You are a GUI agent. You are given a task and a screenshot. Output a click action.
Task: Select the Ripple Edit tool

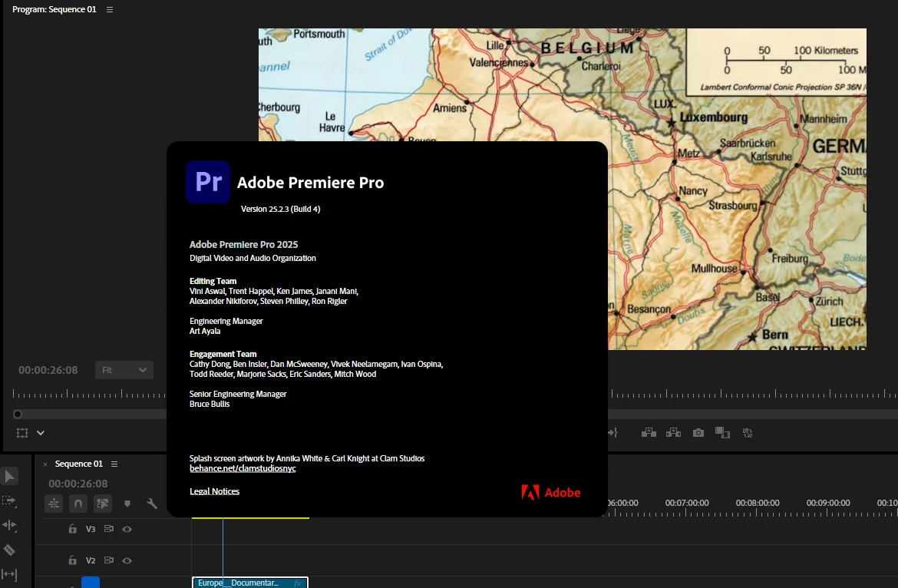(9, 525)
